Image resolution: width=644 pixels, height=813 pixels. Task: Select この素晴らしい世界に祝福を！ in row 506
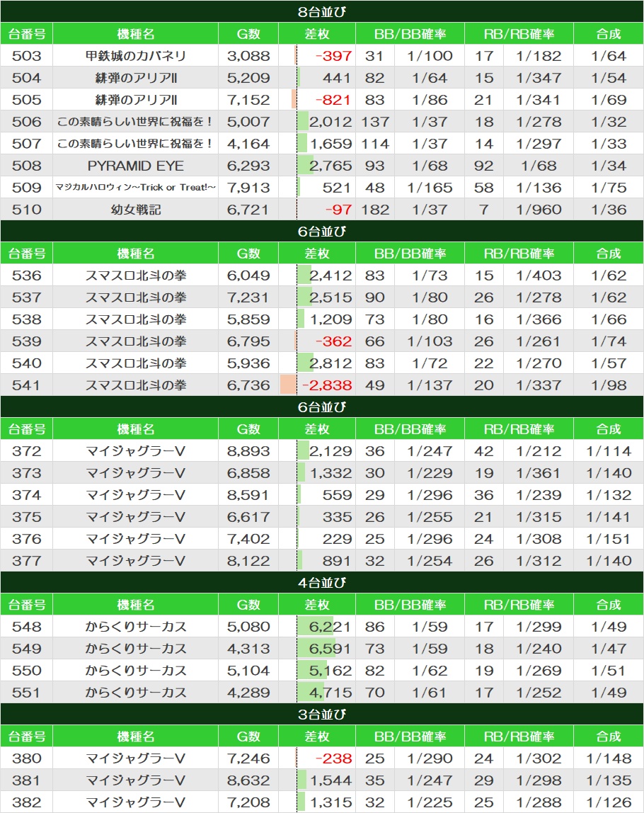click(x=136, y=122)
